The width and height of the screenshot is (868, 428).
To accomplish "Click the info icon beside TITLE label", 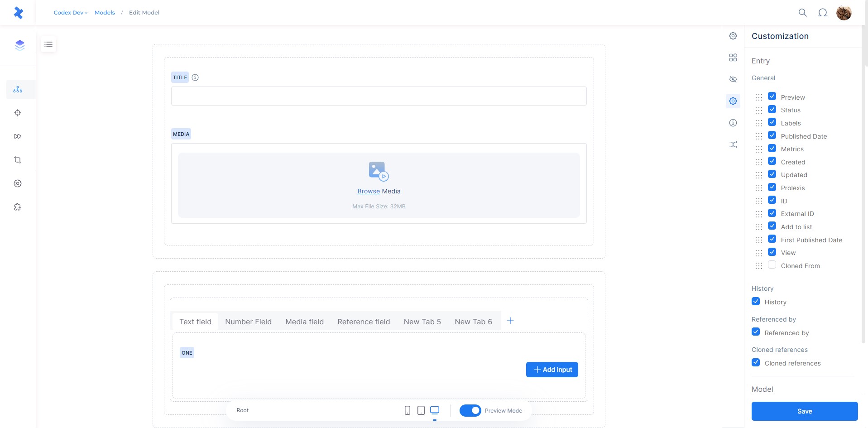I will pyautogui.click(x=195, y=77).
